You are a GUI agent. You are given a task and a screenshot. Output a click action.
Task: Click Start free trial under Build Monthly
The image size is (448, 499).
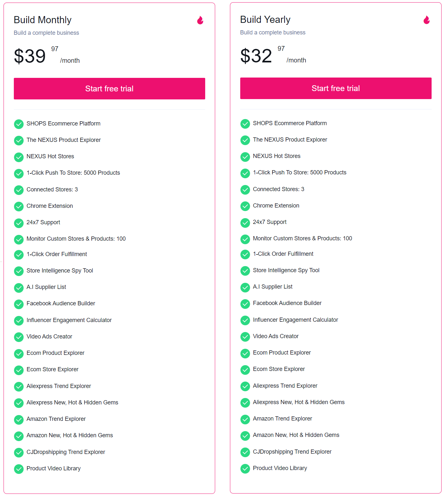[109, 89]
